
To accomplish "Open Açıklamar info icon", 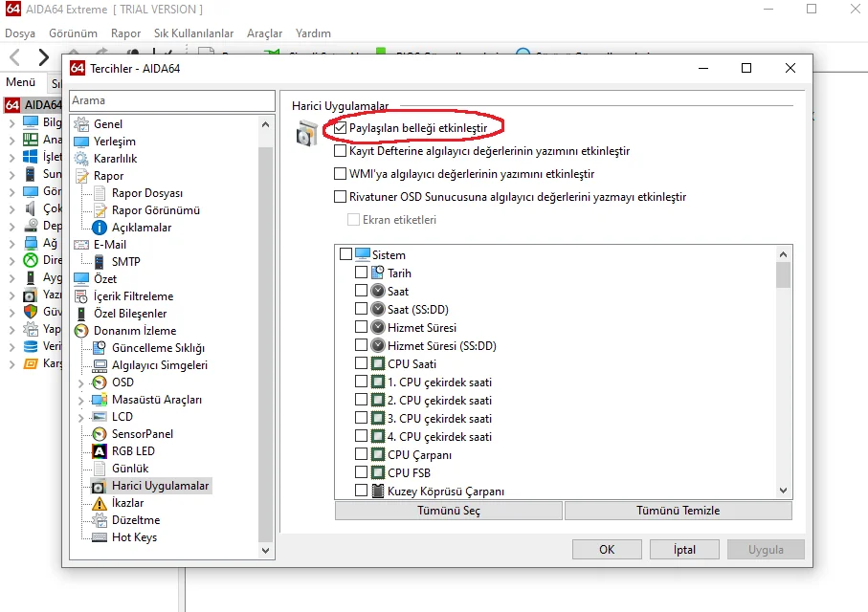I will (x=100, y=228).
